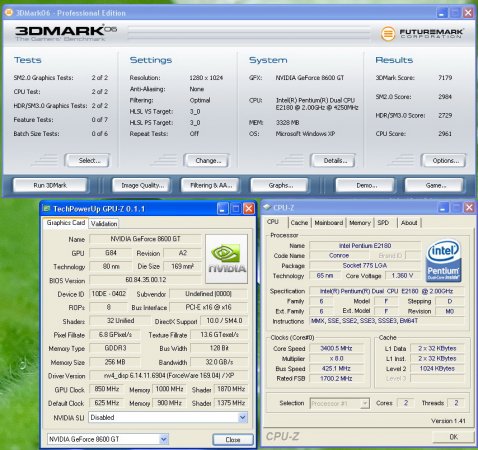Click the 3DMark06 title bar app icon

[x=9, y=13]
